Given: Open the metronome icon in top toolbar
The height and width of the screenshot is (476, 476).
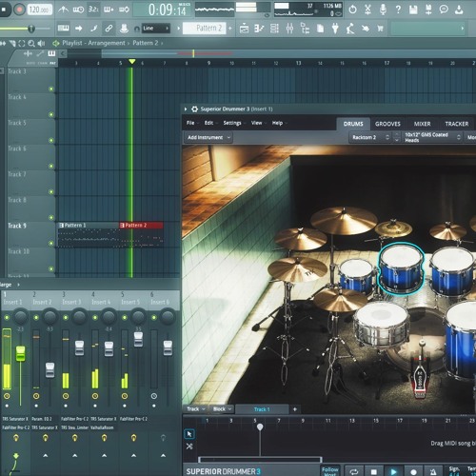Looking at the screenshot, I should pyautogui.click(x=63, y=10).
